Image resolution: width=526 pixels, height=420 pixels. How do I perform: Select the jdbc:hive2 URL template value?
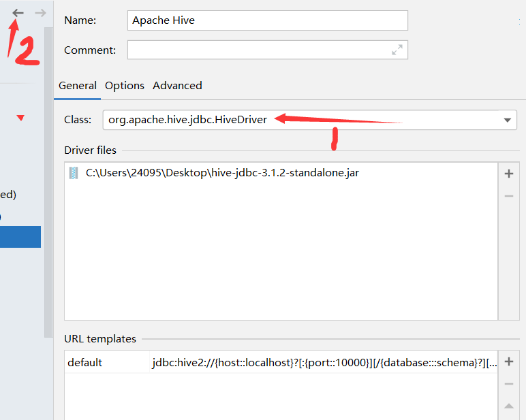324,362
